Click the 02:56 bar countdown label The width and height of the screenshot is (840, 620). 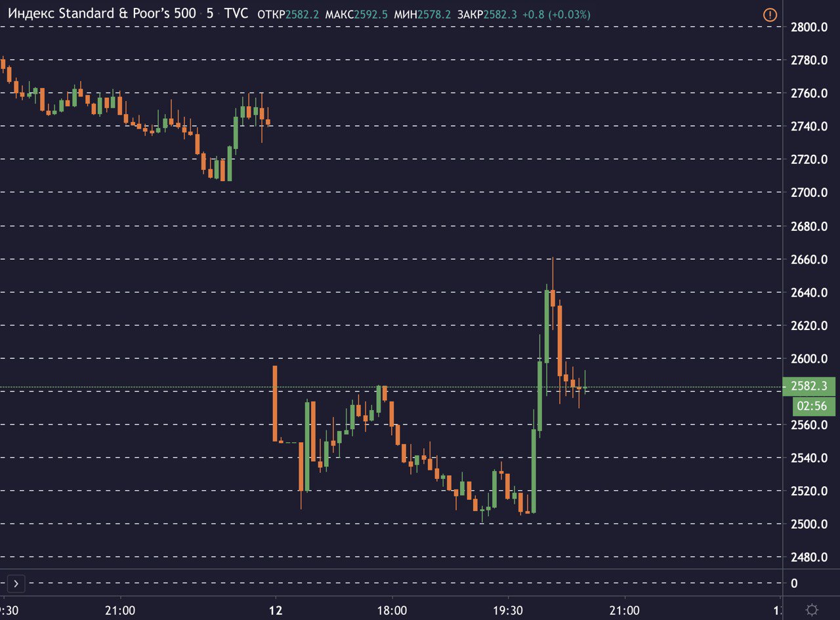[x=814, y=406]
